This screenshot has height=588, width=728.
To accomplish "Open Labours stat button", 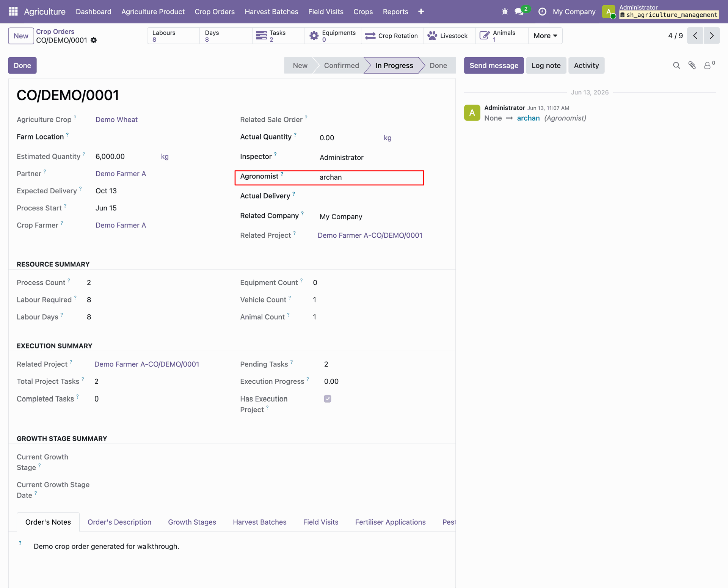I will (x=173, y=36).
